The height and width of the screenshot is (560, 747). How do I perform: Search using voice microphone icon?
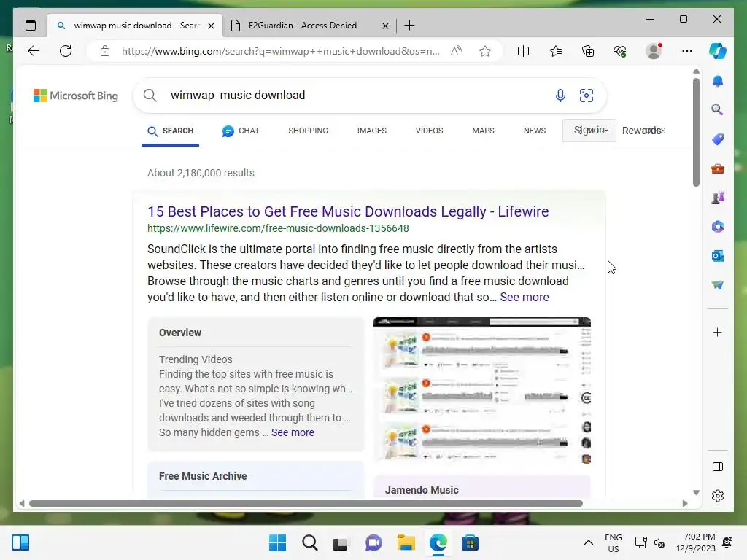point(560,96)
